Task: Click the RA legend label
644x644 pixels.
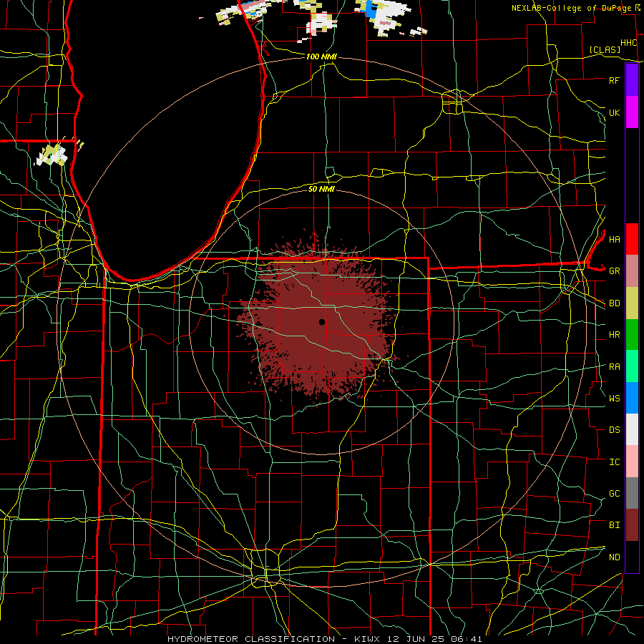Action: 614,366
